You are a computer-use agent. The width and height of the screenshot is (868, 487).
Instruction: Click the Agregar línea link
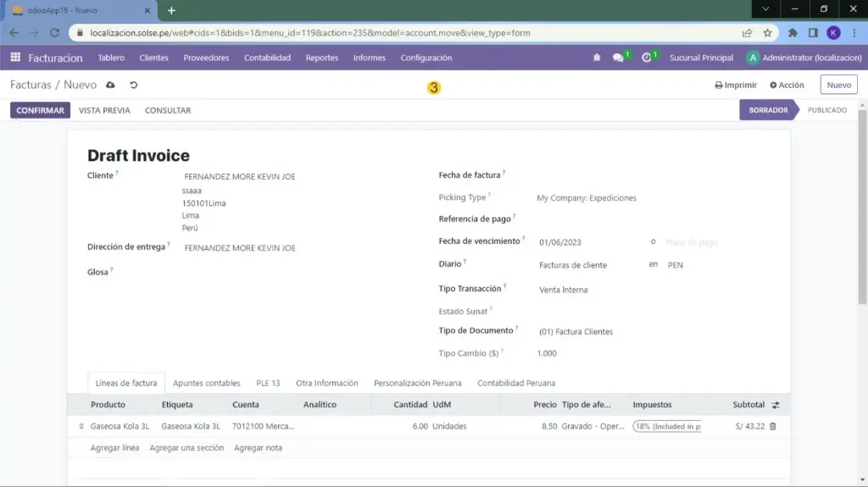point(114,447)
